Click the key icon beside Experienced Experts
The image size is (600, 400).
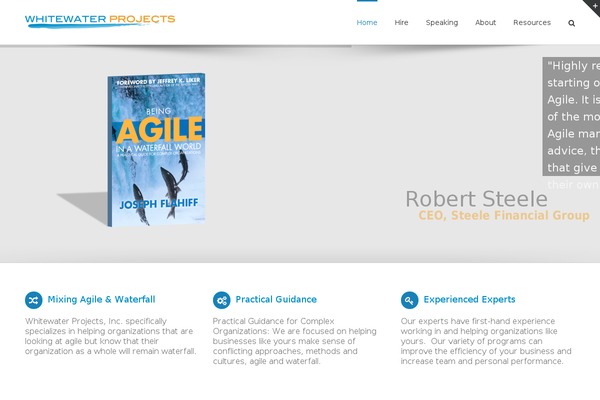(409, 300)
